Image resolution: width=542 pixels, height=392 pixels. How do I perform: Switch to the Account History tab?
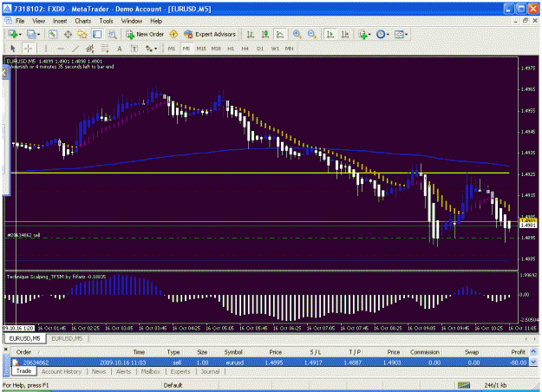tap(62, 371)
